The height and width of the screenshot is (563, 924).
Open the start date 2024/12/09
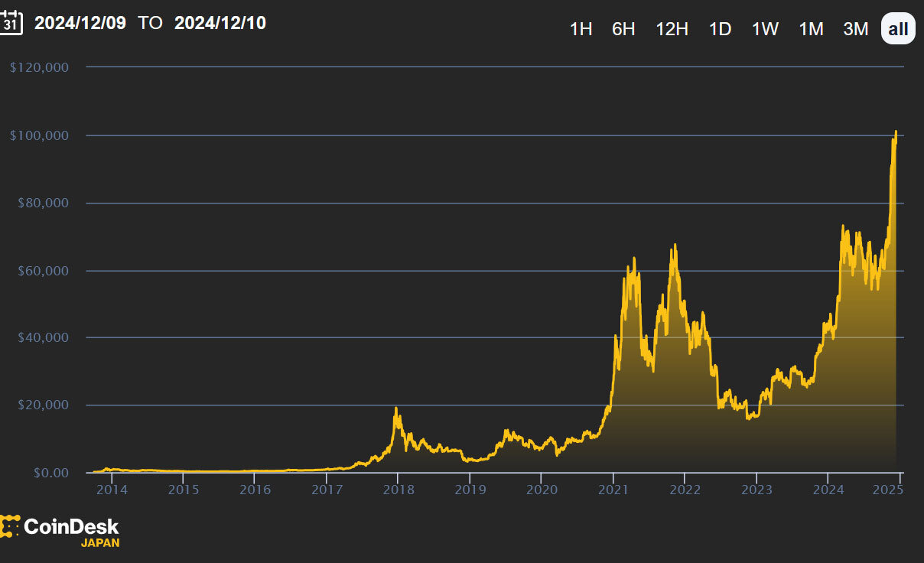click(80, 23)
